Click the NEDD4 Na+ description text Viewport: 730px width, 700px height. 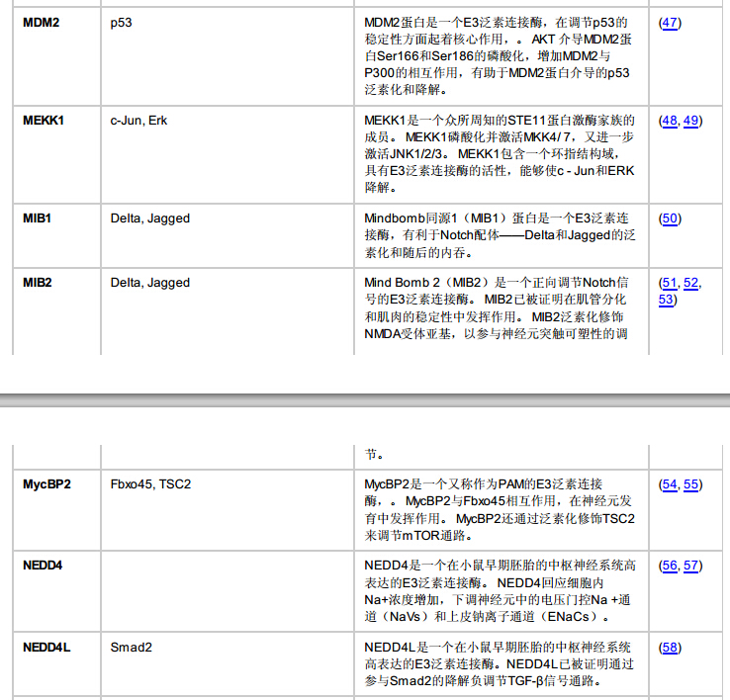point(500,591)
